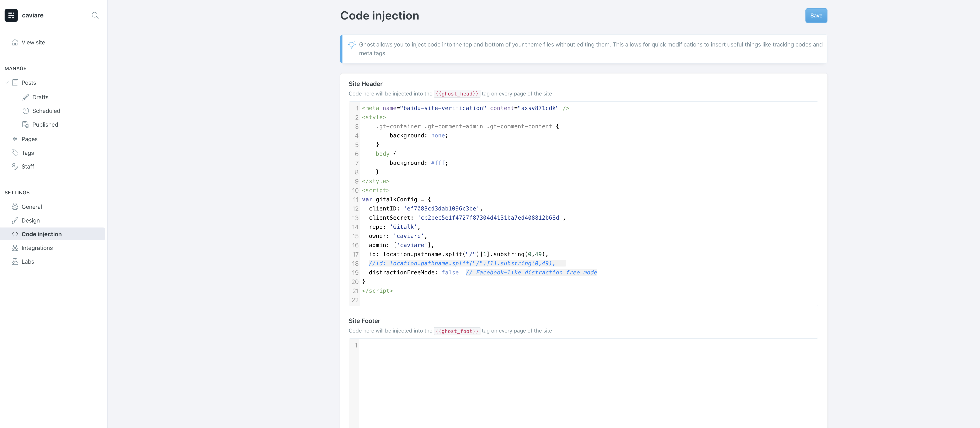Click the Tags label icon

(x=15, y=153)
